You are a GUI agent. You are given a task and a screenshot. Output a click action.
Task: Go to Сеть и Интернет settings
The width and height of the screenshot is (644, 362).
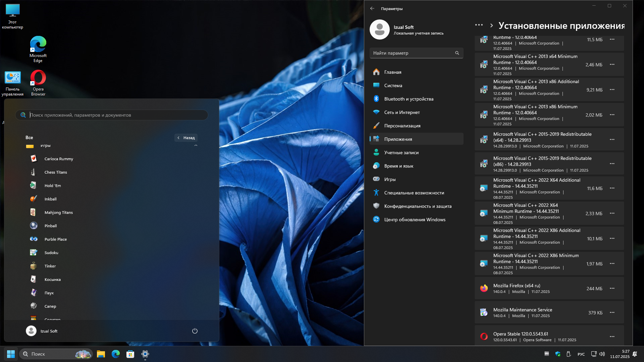pos(416,112)
